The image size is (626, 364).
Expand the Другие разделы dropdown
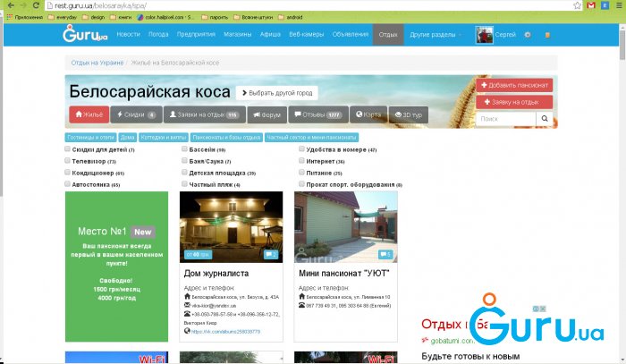coord(436,35)
